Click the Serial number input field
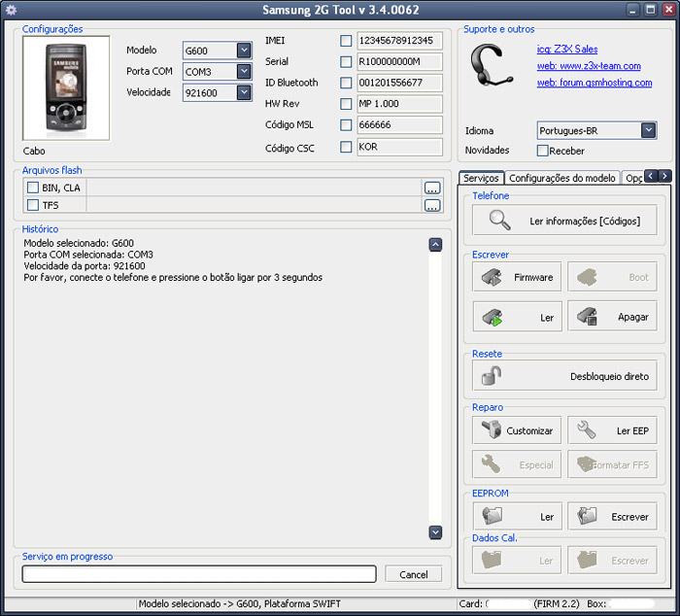The image size is (680, 616). tap(399, 61)
